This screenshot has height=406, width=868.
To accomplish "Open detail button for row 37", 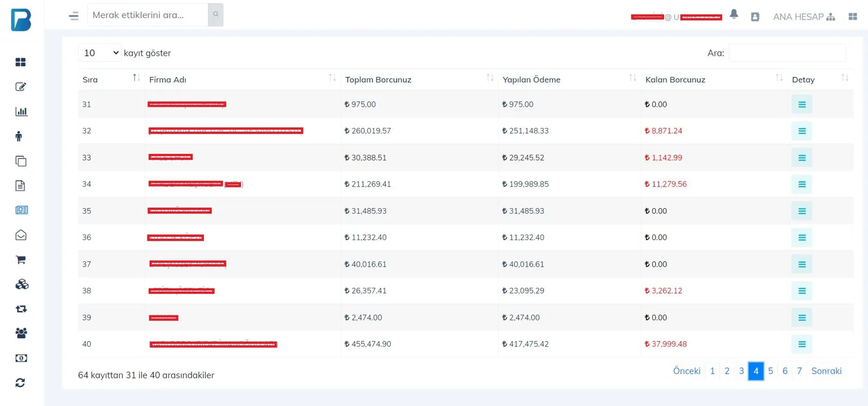I will pyautogui.click(x=802, y=265).
